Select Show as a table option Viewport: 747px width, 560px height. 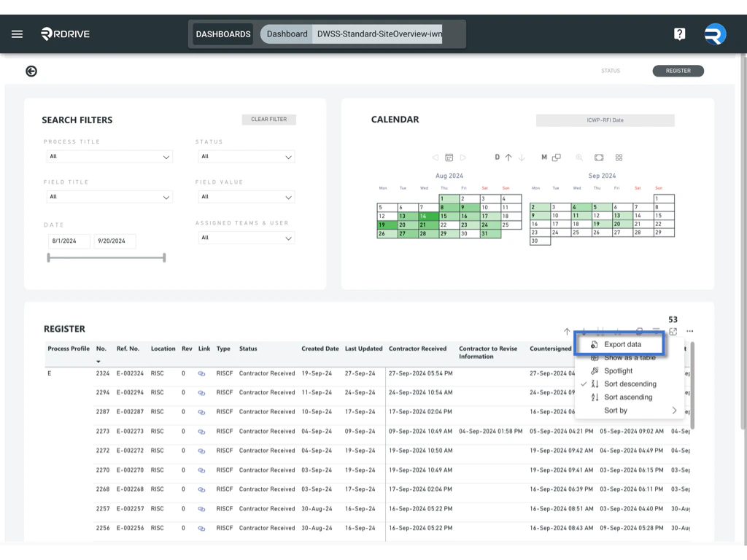click(629, 357)
